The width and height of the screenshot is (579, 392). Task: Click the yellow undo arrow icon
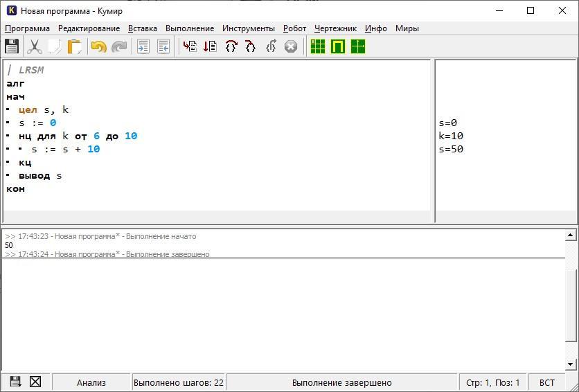(x=98, y=46)
